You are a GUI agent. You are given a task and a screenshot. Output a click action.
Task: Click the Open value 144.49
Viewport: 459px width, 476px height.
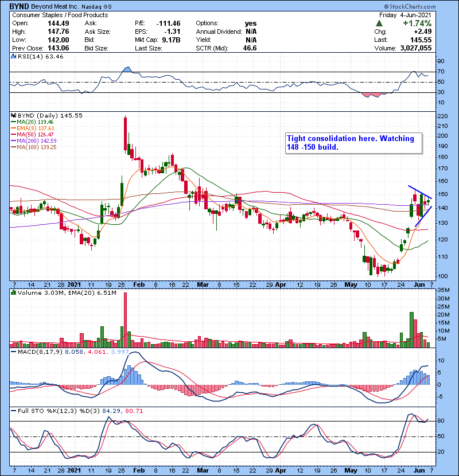click(59, 24)
